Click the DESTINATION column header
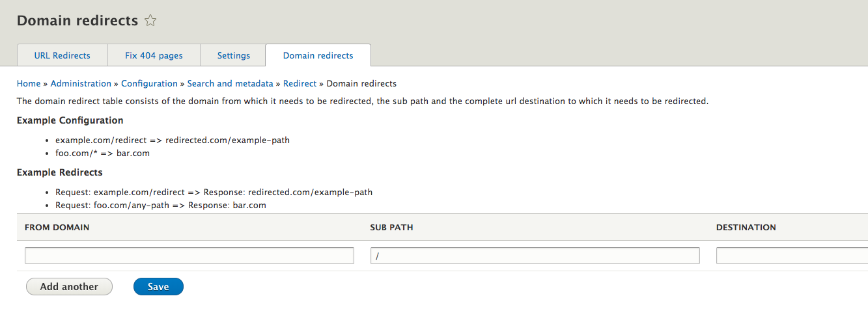The height and width of the screenshot is (335, 868). [746, 228]
